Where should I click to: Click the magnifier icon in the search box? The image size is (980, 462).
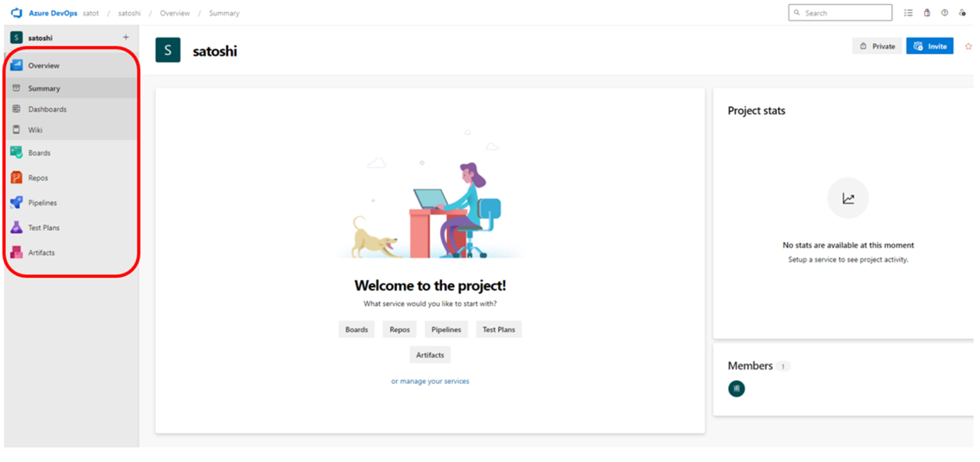tap(797, 13)
